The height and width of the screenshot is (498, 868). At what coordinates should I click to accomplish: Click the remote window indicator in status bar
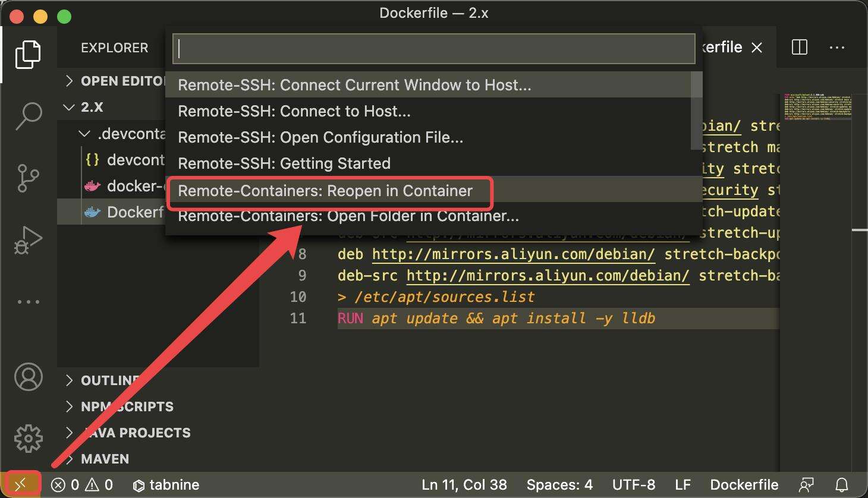[x=21, y=485]
